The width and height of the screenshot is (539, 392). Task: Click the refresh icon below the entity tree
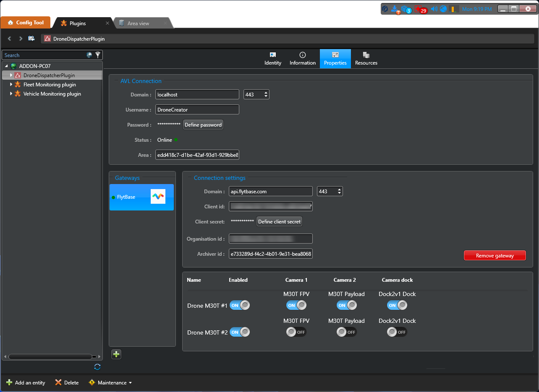click(x=97, y=367)
